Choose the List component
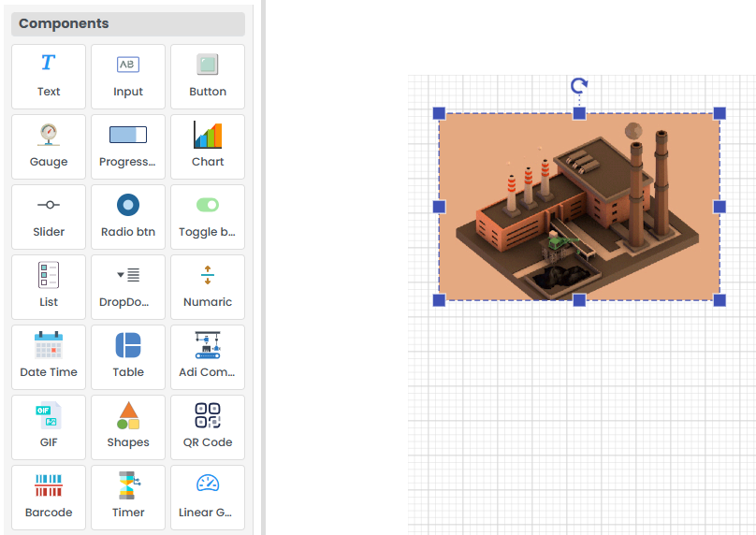This screenshot has height=535, width=756. click(x=49, y=287)
